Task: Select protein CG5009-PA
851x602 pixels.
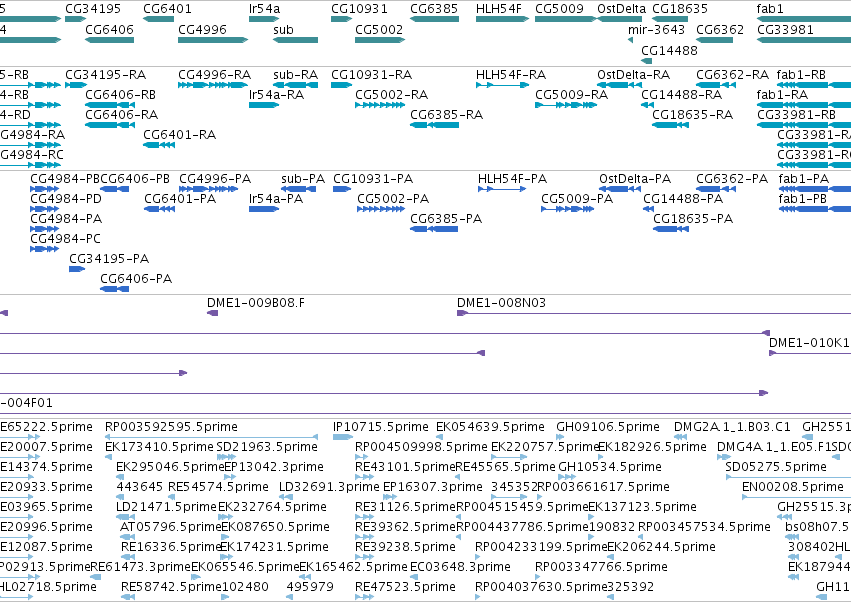Action: 567,209
